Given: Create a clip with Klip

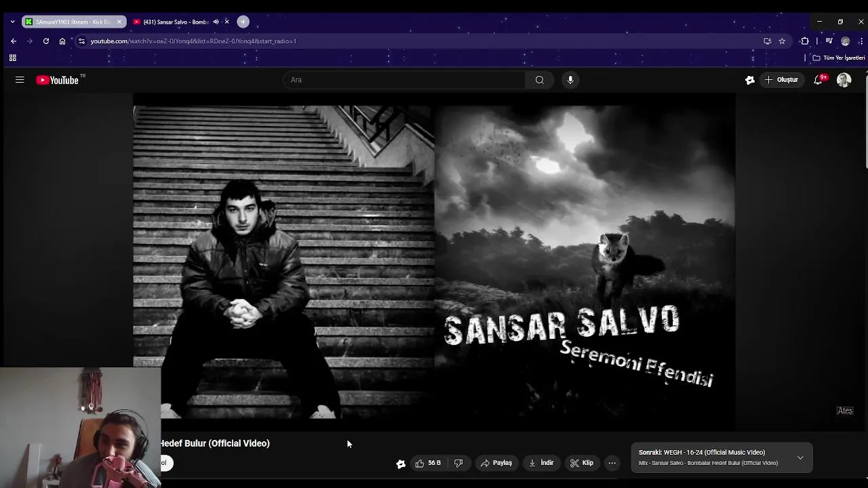Looking at the screenshot, I should coord(582,463).
